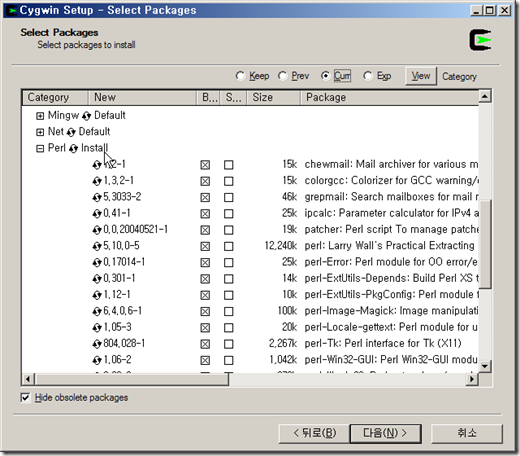The image size is (520, 456).
Task: Select the perl-Tk package description text
Action: coord(383,343)
